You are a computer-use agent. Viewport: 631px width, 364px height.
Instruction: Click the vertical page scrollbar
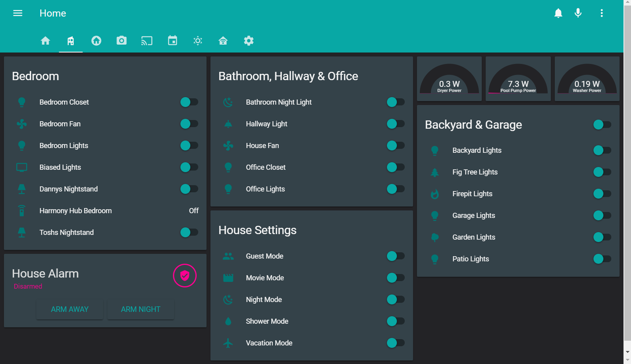pos(627,173)
